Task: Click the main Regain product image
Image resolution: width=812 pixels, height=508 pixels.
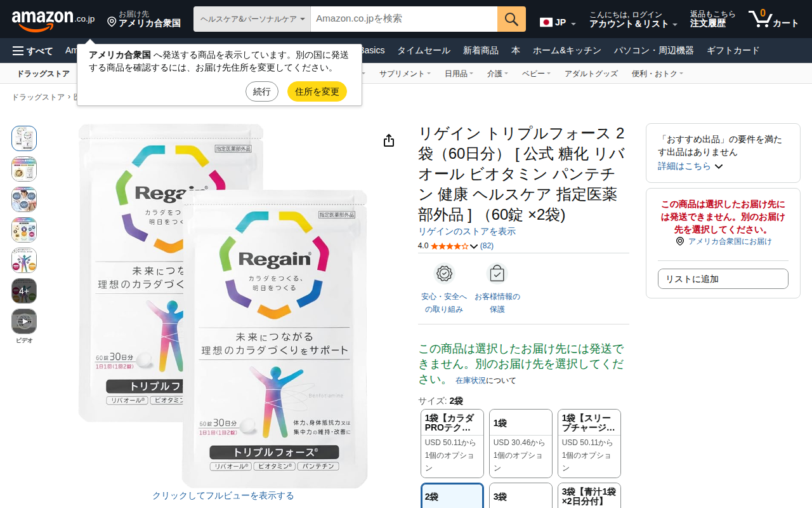Action: pos(223,306)
